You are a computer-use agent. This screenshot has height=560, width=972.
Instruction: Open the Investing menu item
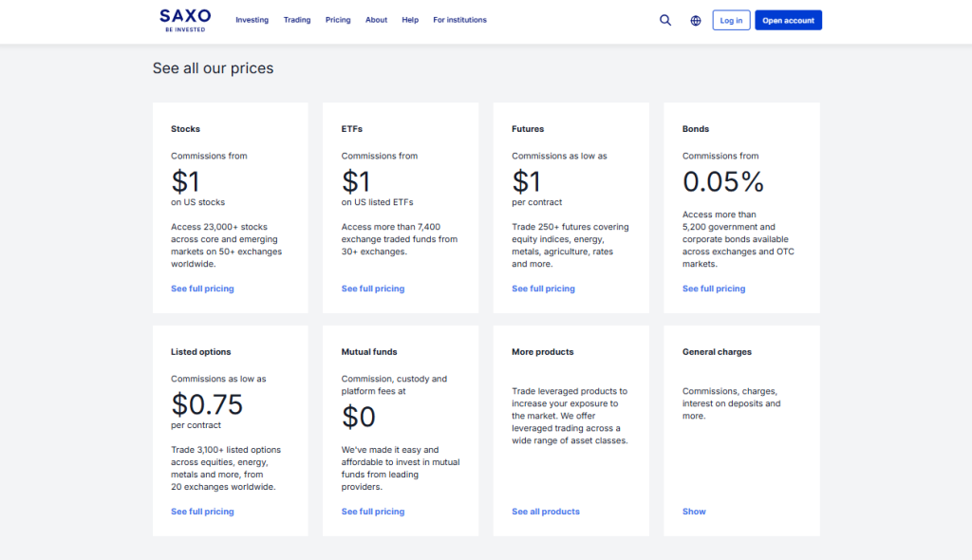pyautogui.click(x=252, y=20)
